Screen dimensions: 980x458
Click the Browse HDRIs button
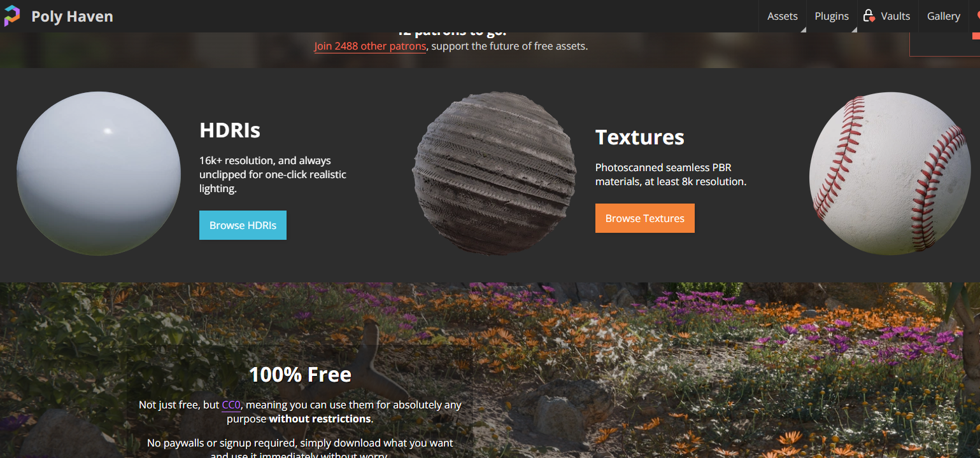tap(243, 225)
